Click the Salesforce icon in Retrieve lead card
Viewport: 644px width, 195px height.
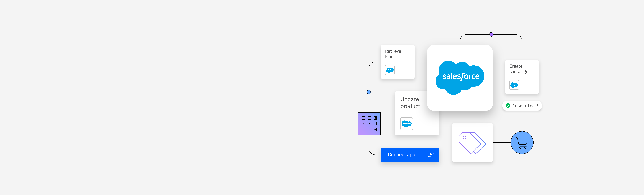[x=390, y=70]
